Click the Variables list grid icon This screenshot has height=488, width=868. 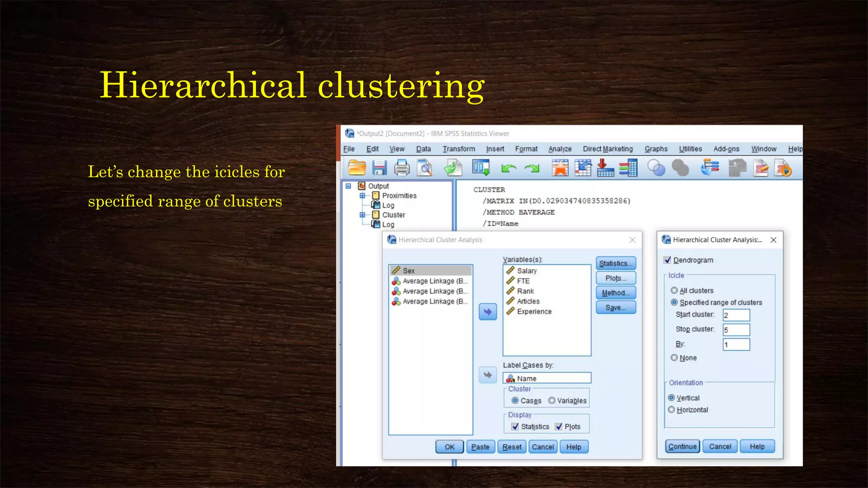point(628,168)
